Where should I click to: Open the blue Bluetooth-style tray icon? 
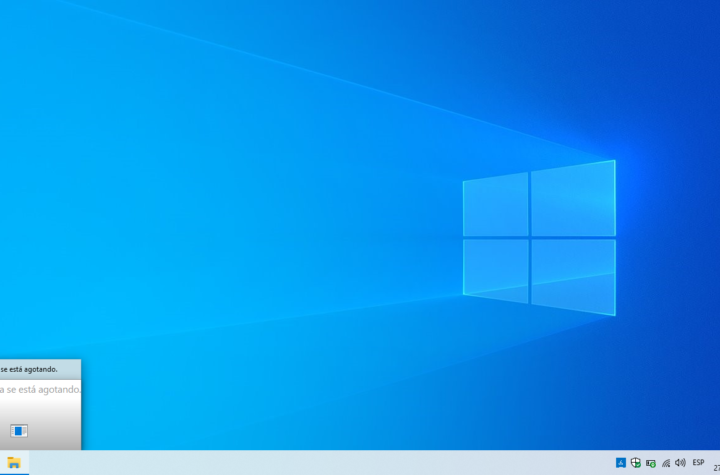point(620,463)
